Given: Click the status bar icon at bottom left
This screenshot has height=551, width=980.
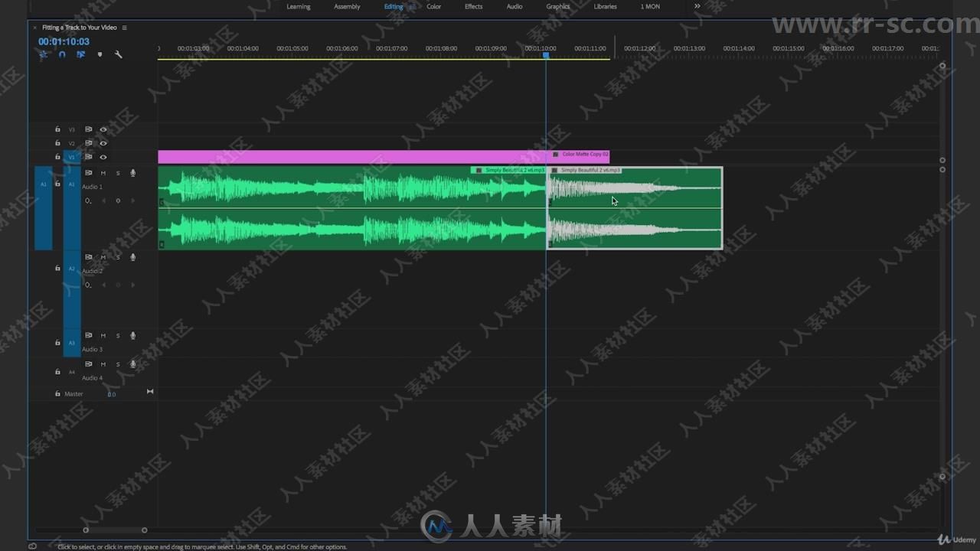Looking at the screenshot, I should [x=32, y=546].
